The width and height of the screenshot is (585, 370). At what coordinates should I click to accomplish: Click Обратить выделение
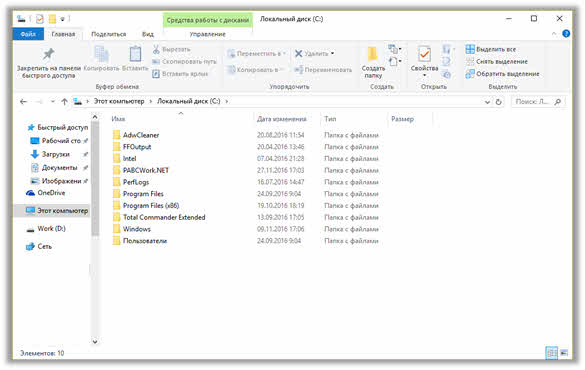coord(503,74)
